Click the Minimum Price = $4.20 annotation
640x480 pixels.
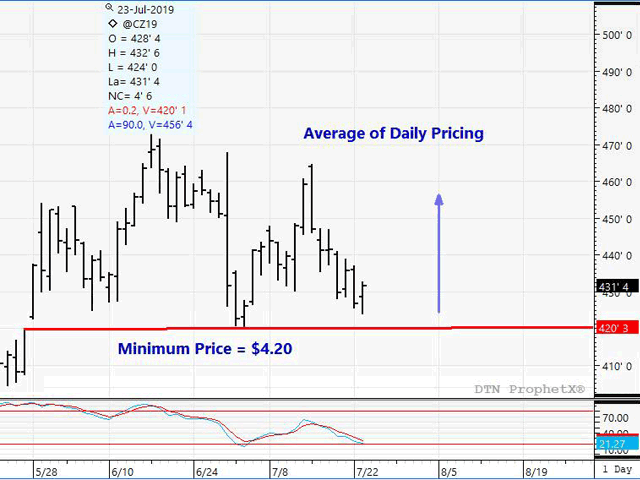point(205,349)
